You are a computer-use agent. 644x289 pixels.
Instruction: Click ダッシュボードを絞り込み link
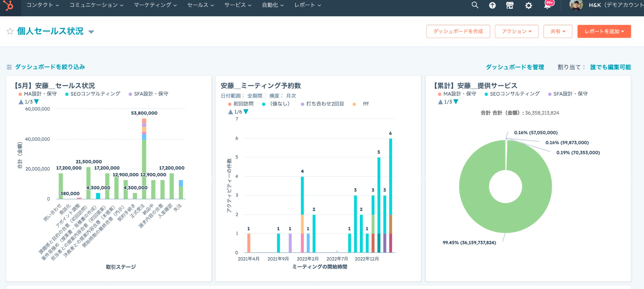pyautogui.click(x=50, y=67)
